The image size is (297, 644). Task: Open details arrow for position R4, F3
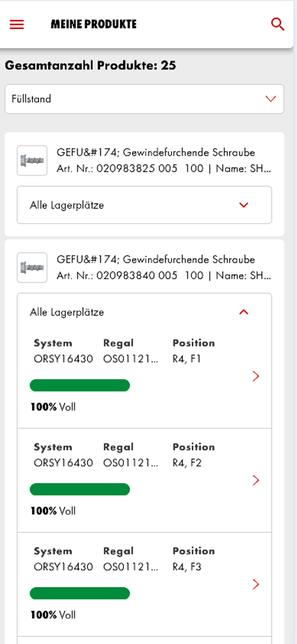(x=256, y=584)
